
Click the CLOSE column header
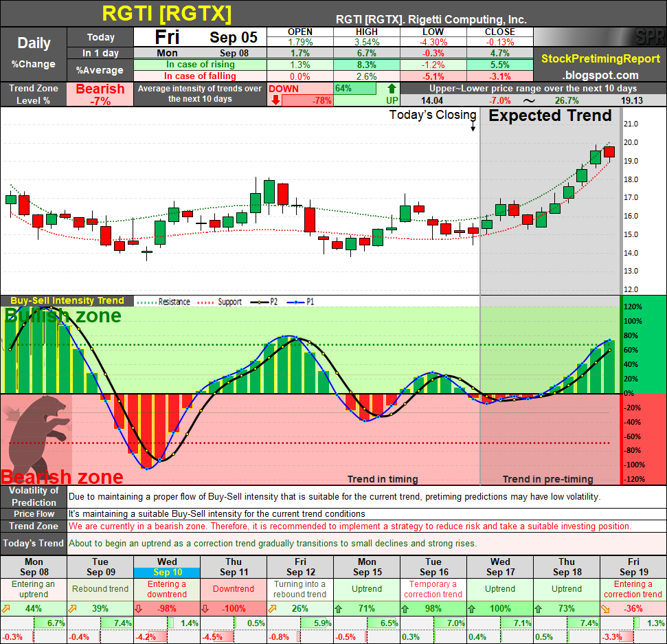click(500, 32)
